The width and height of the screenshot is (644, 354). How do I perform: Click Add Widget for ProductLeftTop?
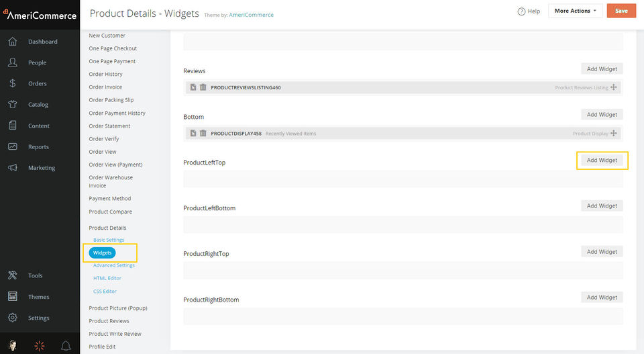[602, 161]
